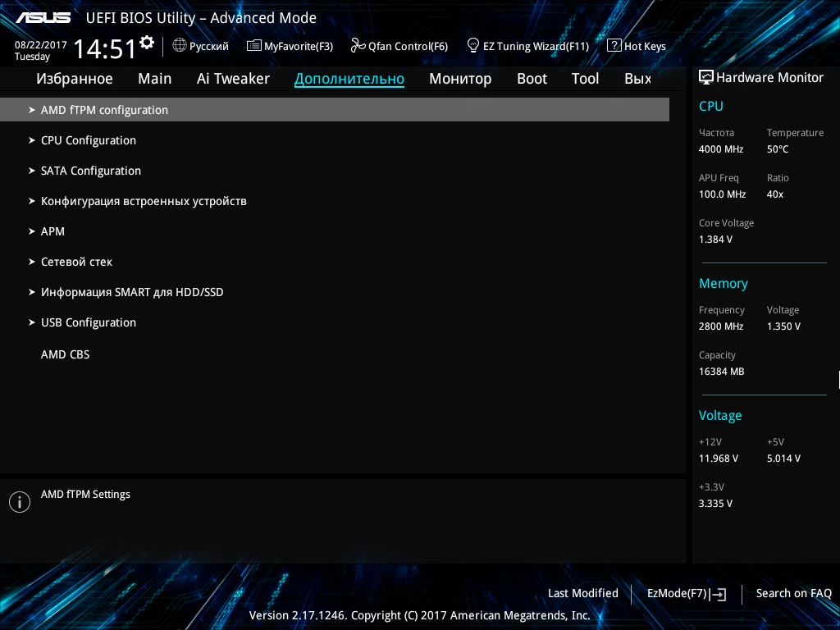Click the Hot Keys question mark icon
The image size is (840, 630).
click(614, 45)
